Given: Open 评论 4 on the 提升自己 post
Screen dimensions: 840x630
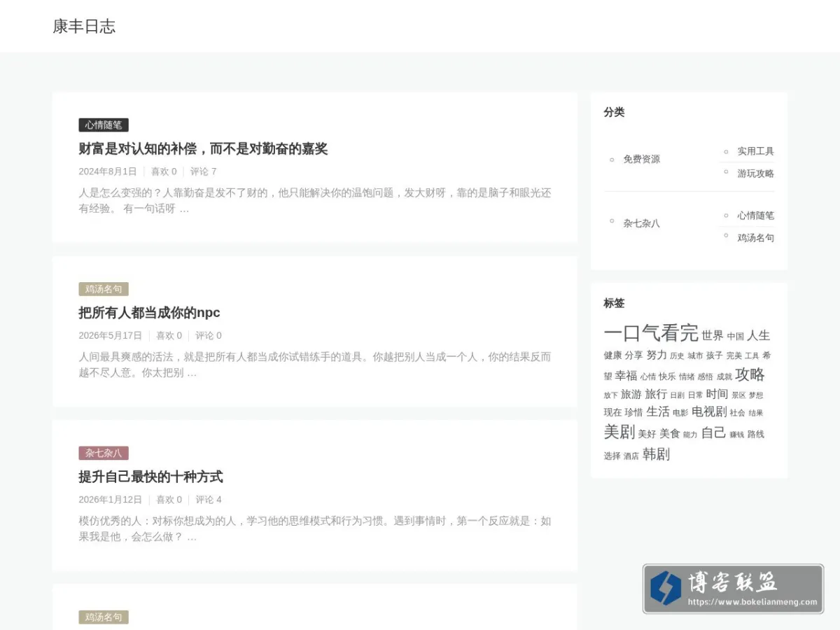Looking at the screenshot, I should (x=209, y=500).
